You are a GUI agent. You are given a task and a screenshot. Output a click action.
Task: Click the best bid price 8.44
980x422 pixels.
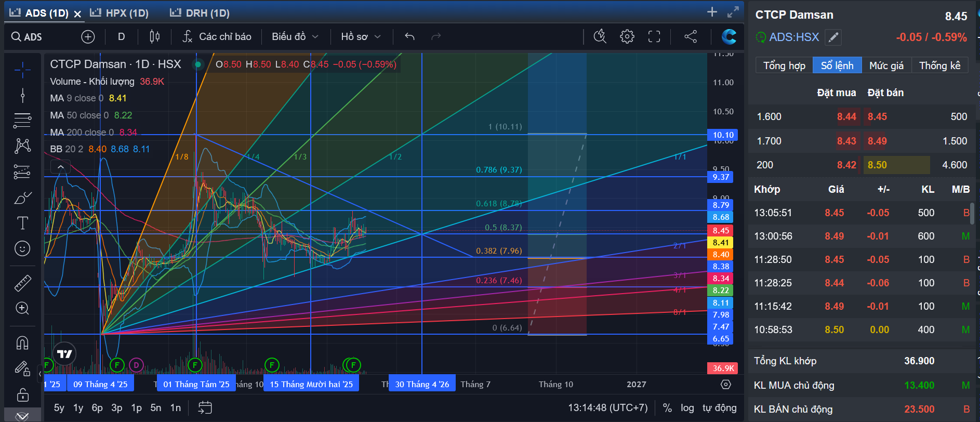click(846, 116)
